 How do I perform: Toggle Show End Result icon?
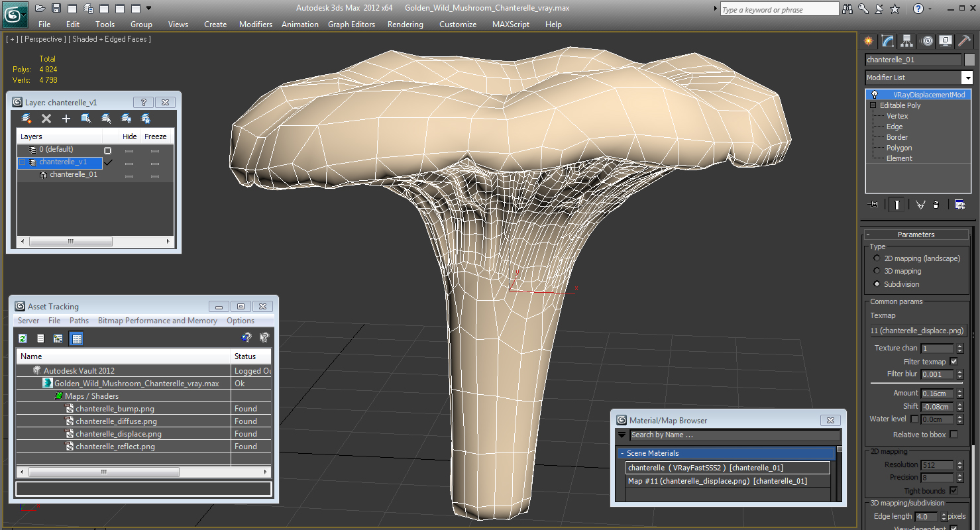point(897,205)
